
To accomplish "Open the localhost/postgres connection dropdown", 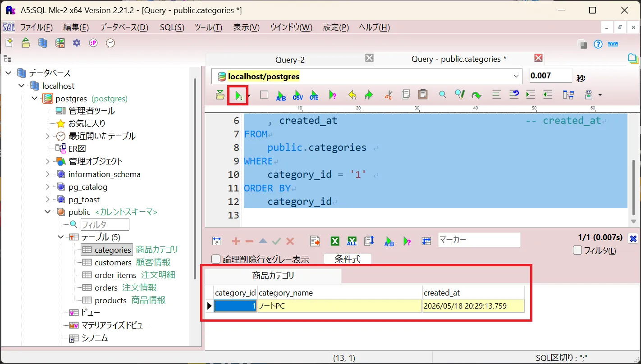I will (x=517, y=76).
